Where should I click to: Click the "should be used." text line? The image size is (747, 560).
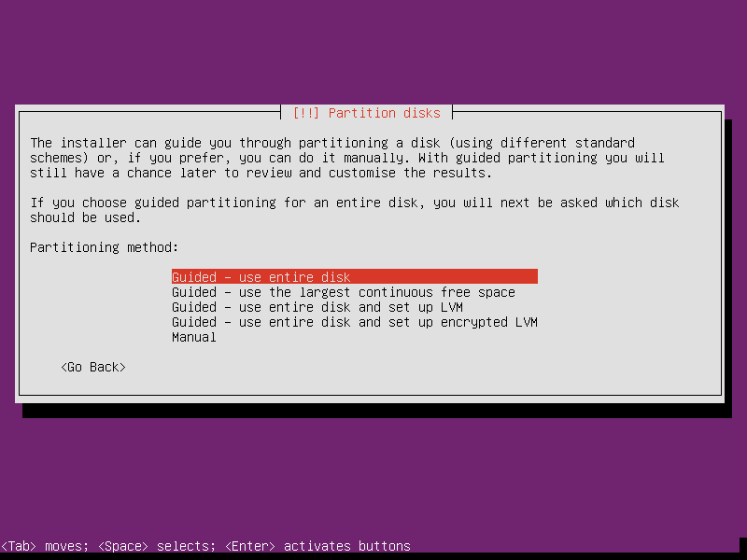(x=86, y=217)
